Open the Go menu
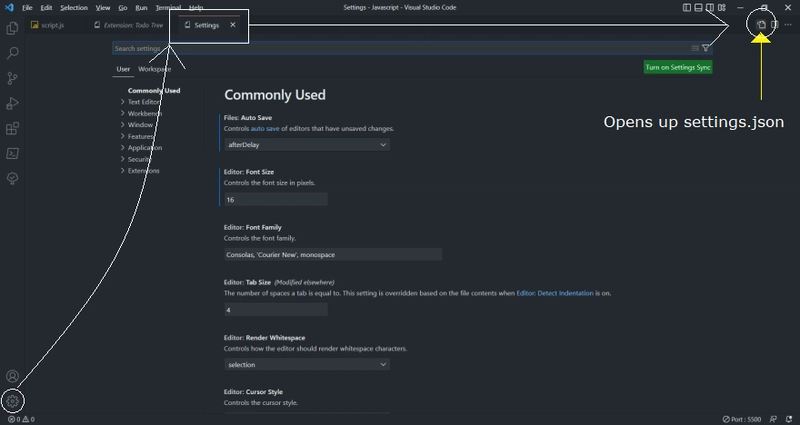The height and width of the screenshot is (425, 800). pyautogui.click(x=122, y=8)
